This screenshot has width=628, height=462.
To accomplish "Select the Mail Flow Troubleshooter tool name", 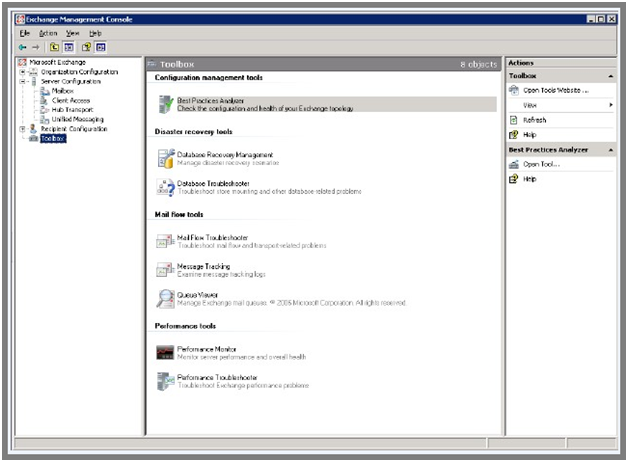I will [x=212, y=237].
